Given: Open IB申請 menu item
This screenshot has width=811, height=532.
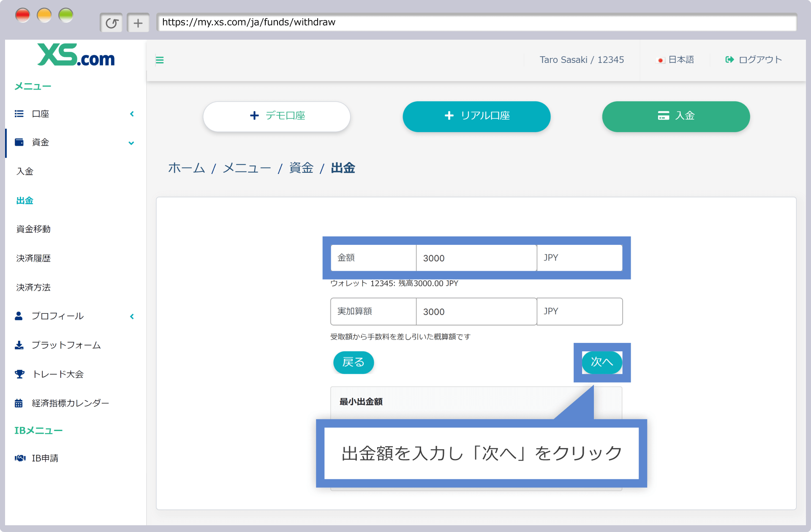Looking at the screenshot, I should tap(45, 458).
